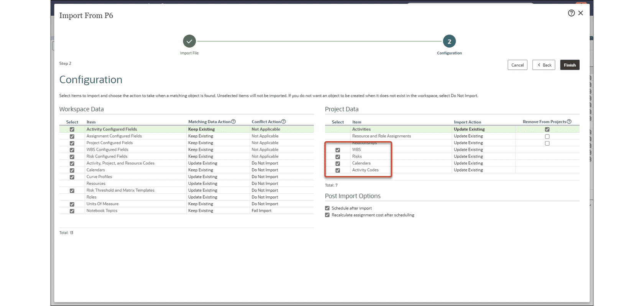This screenshot has width=644, height=306.
Task: Uncheck the WBS project data checkbox
Action: tap(338, 150)
